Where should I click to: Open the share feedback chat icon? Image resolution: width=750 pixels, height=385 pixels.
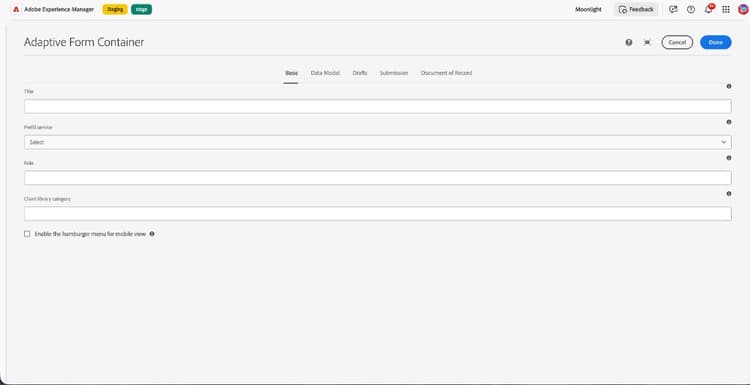pos(673,10)
